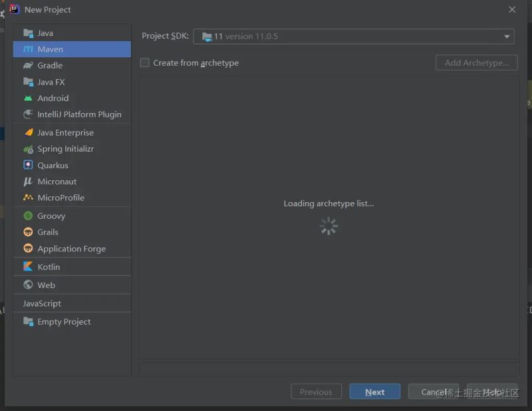This screenshot has width=532, height=411.
Task: Click the Gradle elephant icon
Action: pyautogui.click(x=28, y=65)
